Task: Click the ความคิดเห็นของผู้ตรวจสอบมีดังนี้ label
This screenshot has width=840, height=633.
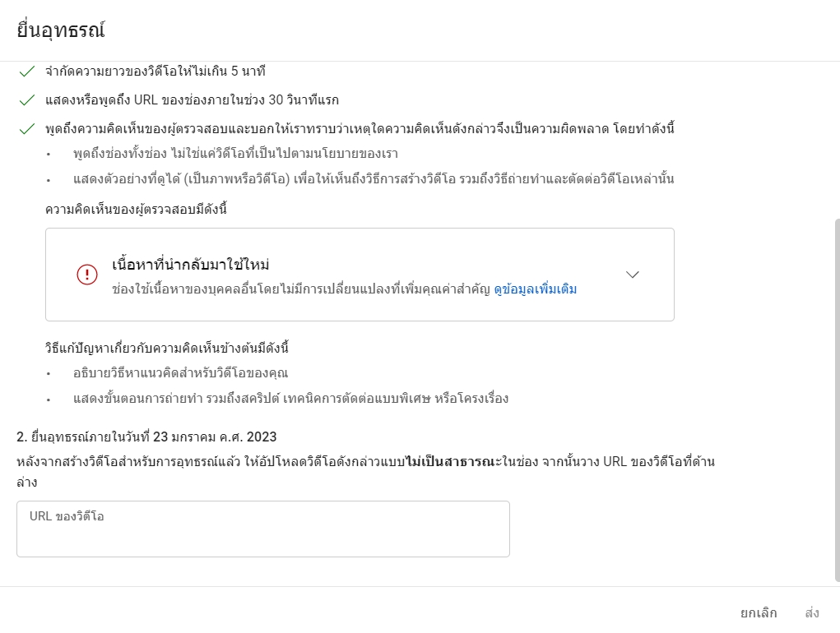Action: [136, 209]
